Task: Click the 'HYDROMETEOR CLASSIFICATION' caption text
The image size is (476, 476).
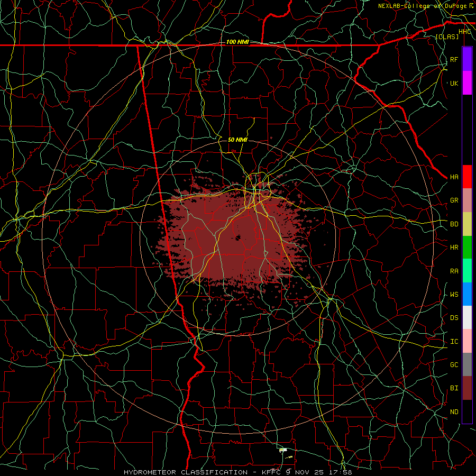Action: click(186, 472)
